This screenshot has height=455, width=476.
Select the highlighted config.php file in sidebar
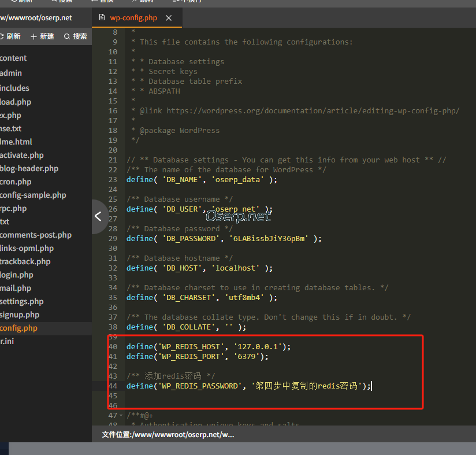18,328
